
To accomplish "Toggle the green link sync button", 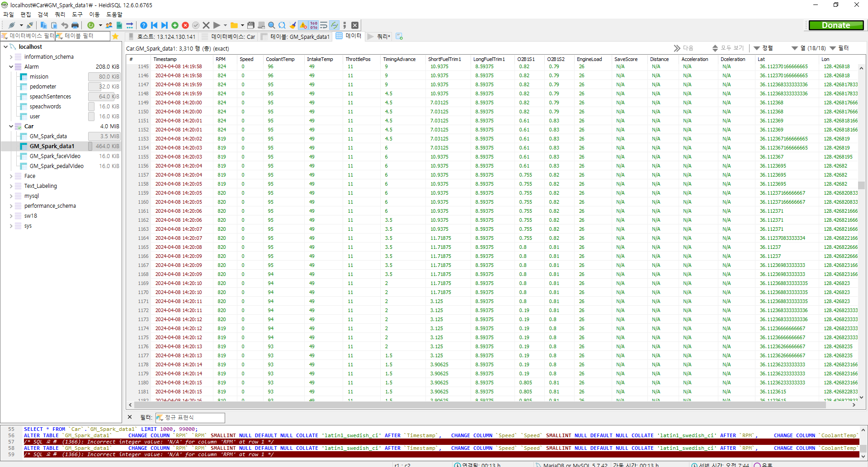I will (x=335, y=25).
